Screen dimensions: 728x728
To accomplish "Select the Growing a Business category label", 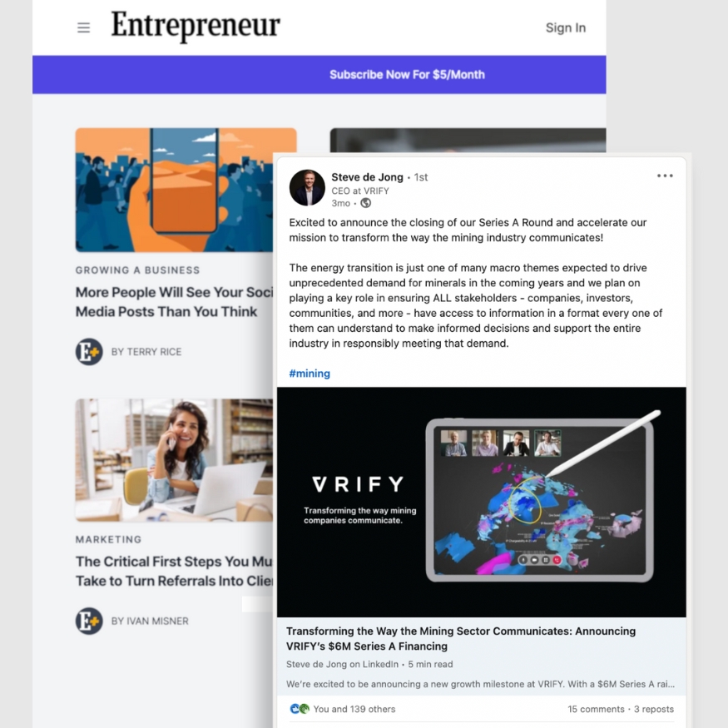I will (137, 270).
